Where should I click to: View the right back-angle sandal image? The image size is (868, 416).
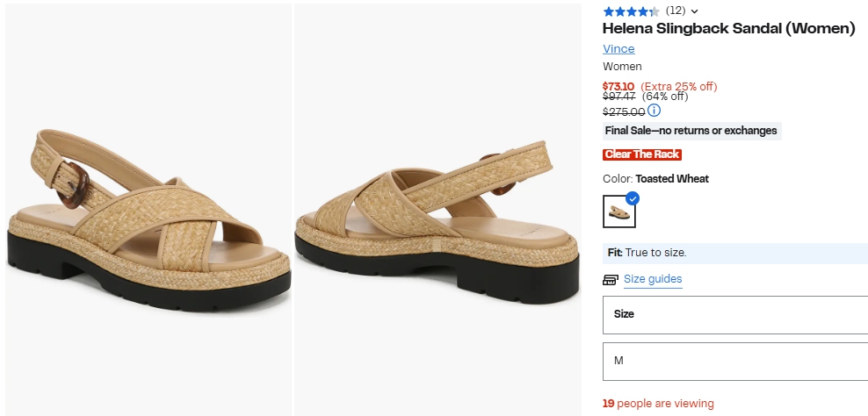pos(438,210)
